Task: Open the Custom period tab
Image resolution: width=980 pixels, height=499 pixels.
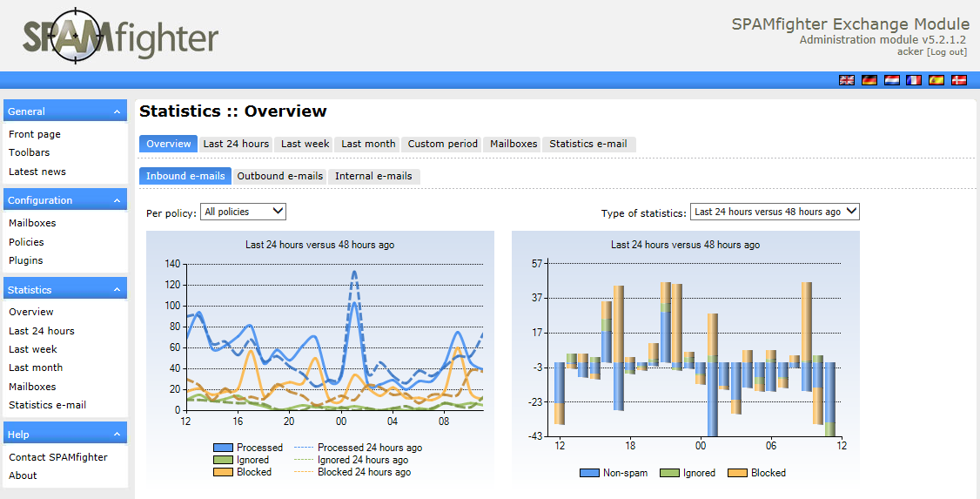Action: [x=442, y=144]
